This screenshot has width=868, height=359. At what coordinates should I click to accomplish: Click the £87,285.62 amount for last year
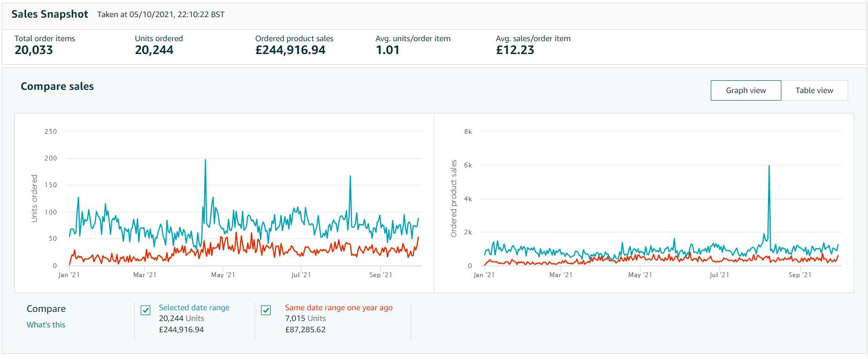coord(305,330)
